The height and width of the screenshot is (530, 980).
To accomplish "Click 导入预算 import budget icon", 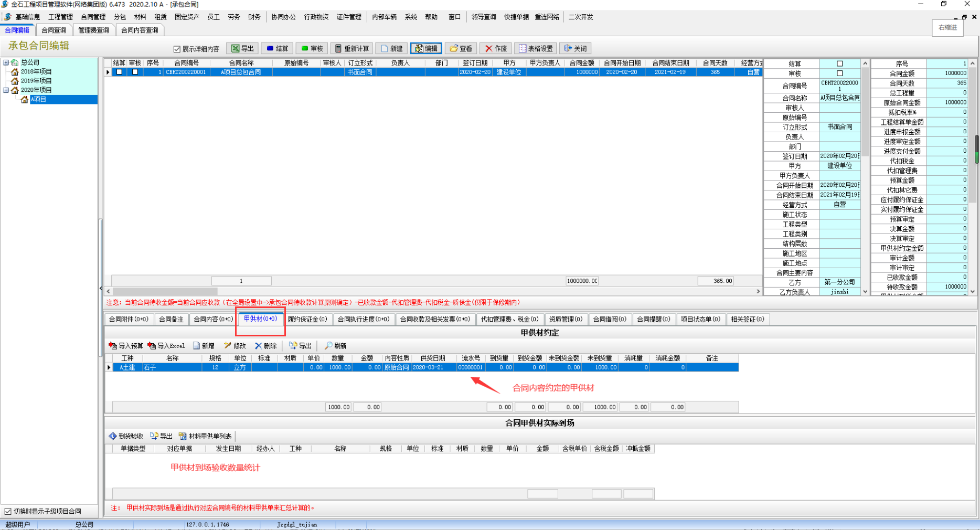I will tap(113, 346).
